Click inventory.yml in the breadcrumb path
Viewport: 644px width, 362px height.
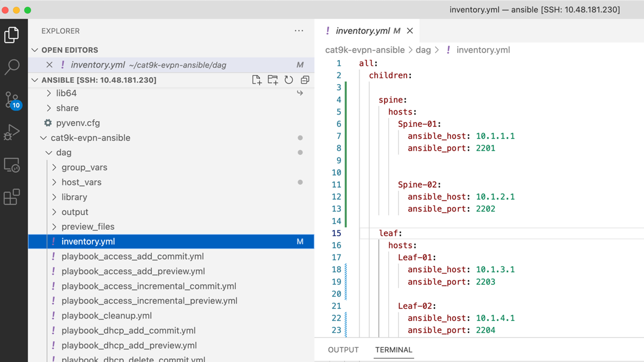483,50
